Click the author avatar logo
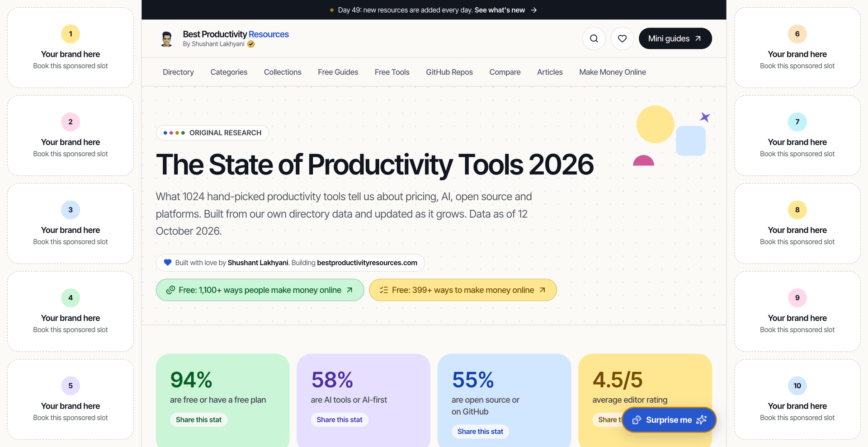Screen dimensions: 868x447 point(167,39)
